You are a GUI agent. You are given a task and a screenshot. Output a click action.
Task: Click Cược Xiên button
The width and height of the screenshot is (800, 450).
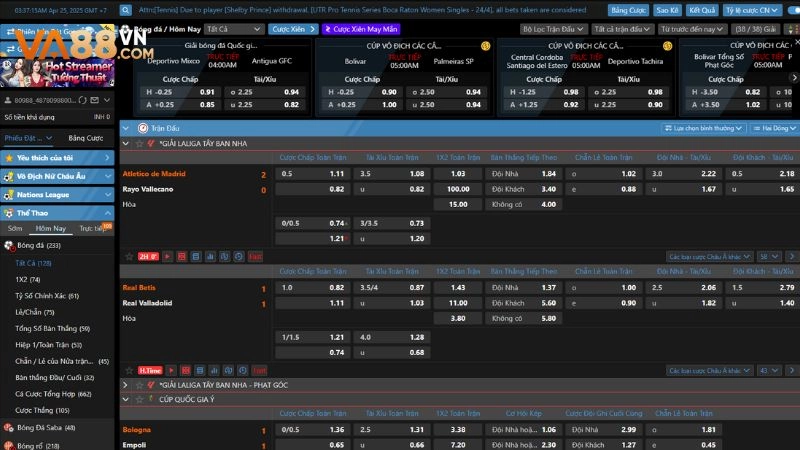[x=293, y=30]
